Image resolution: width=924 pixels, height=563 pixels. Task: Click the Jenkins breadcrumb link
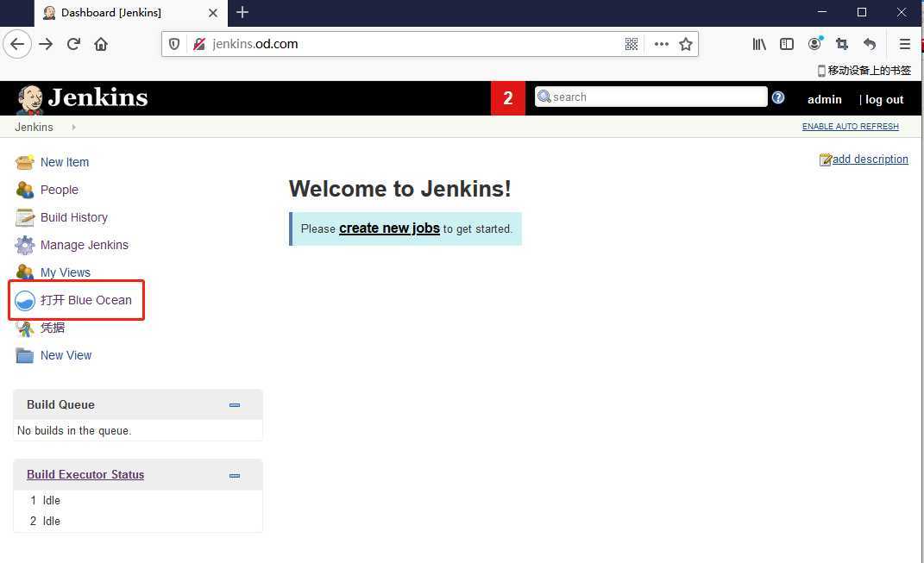(x=34, y=128)
